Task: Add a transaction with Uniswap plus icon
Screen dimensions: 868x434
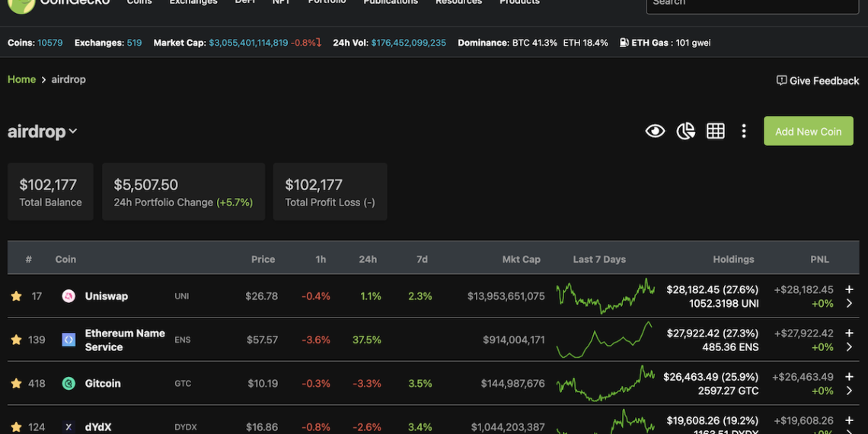Action: (849, 289)
